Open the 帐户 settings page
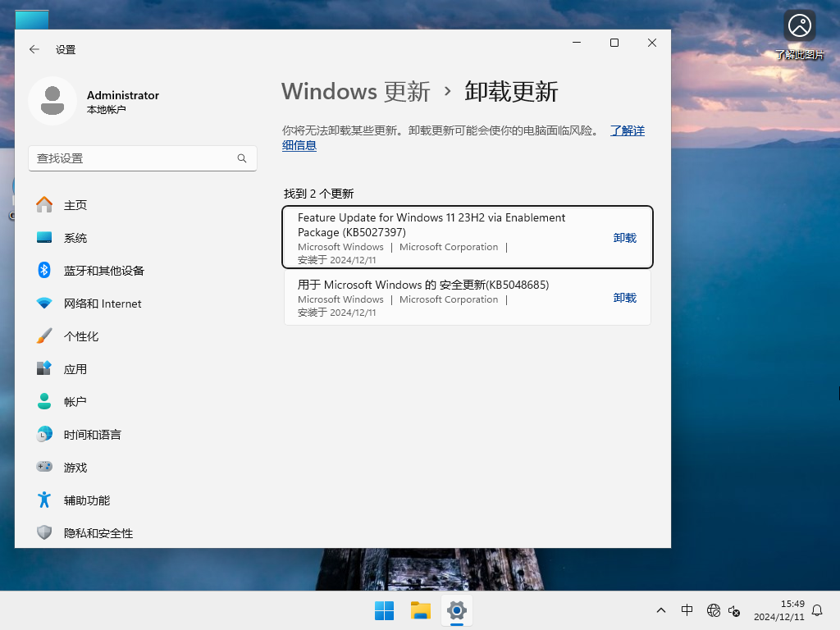Viewport: 840px width, 630px height. [75, 401]
